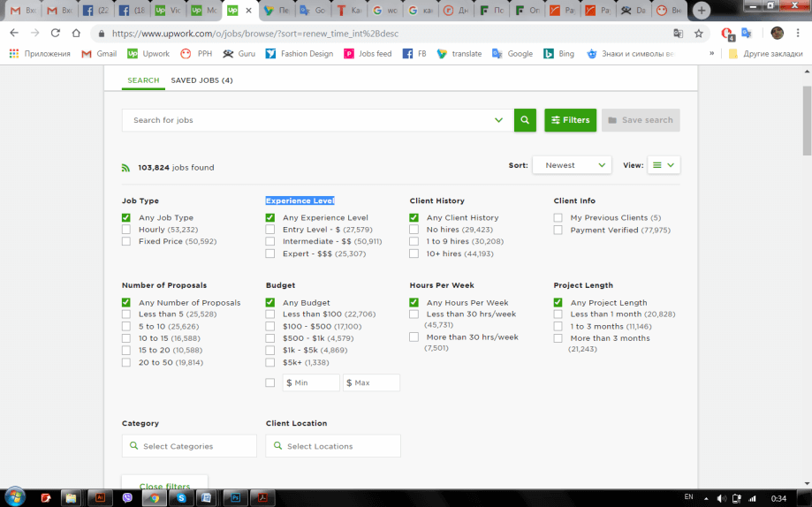Screen dimensions: 812x507
Task: Click the green search magnifier button
Action: click(525, 120)
